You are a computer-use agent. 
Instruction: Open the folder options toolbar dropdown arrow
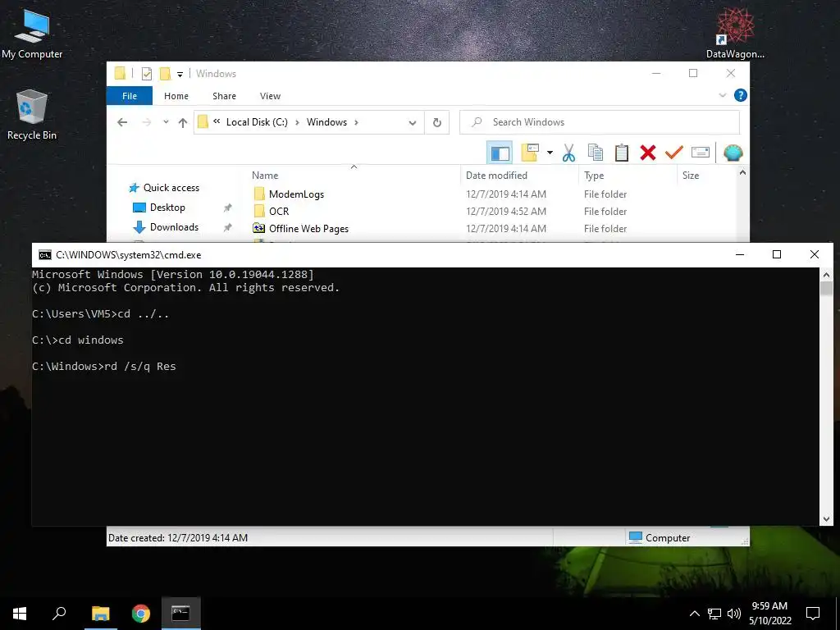tap(550, 153)
